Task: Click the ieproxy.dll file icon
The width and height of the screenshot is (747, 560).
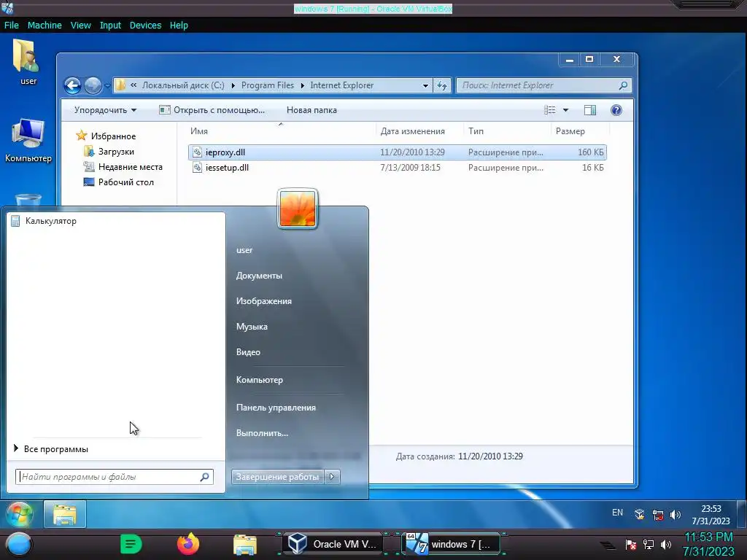Action: [x=197, y=152]
